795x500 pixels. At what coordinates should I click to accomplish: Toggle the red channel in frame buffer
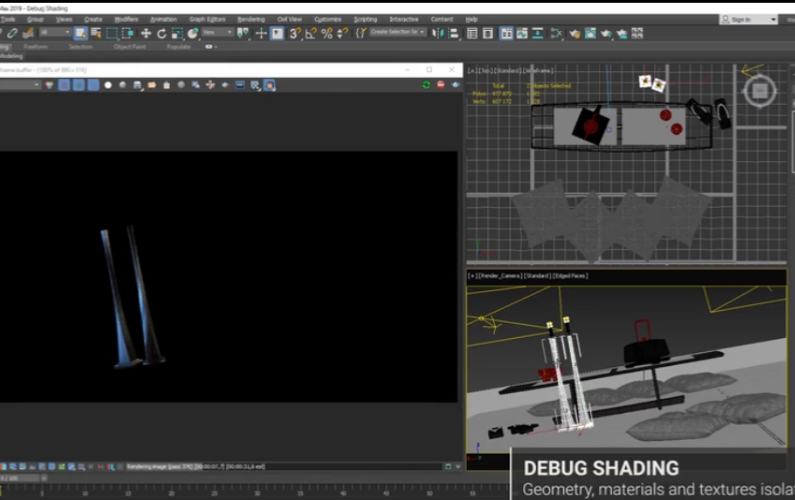tap(62, 85)
